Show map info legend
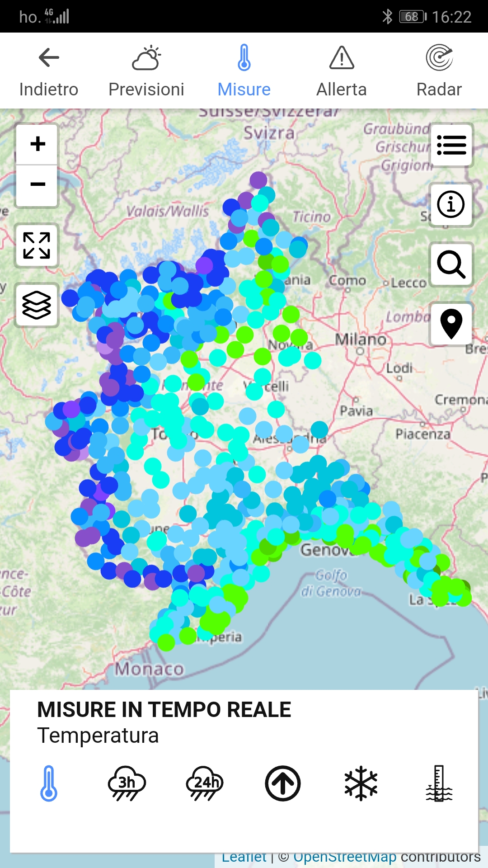Screen dimensions: 488x868 pyautogui.click(x=451, y=204)
